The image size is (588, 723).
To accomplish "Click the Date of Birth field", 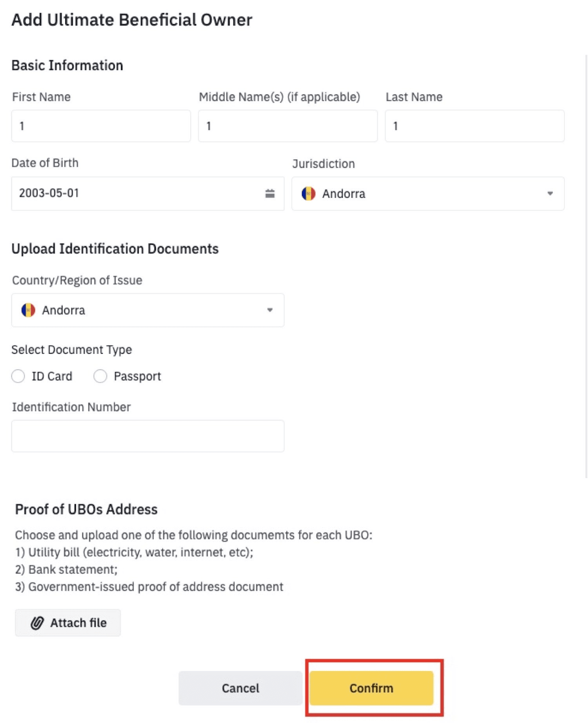I will click(x=148, y=193).
